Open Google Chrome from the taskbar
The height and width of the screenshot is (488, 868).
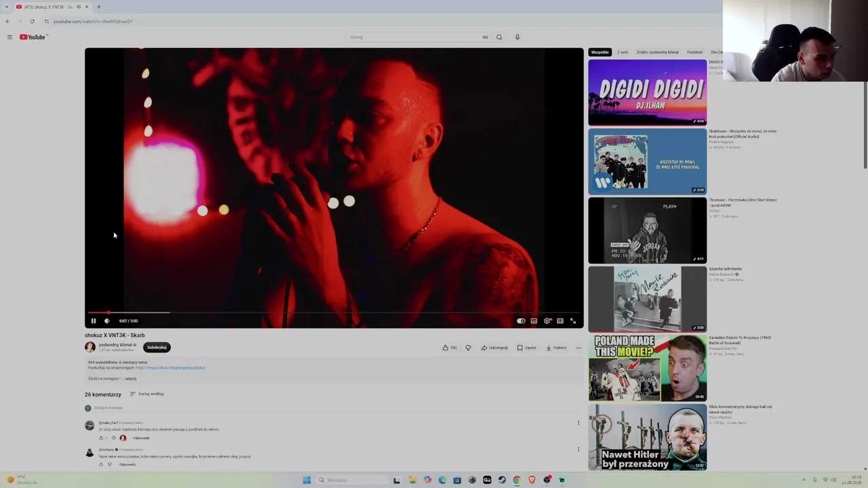click(517, 480)
